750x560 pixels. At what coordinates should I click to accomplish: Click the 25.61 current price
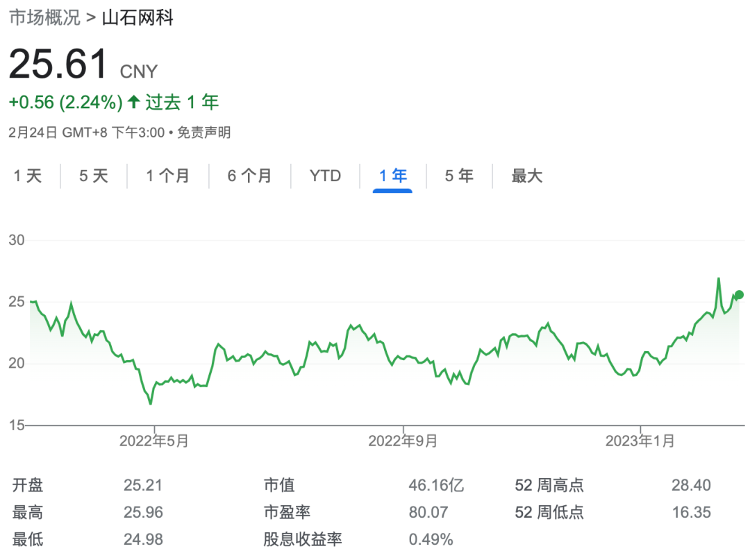pos(59,64)
